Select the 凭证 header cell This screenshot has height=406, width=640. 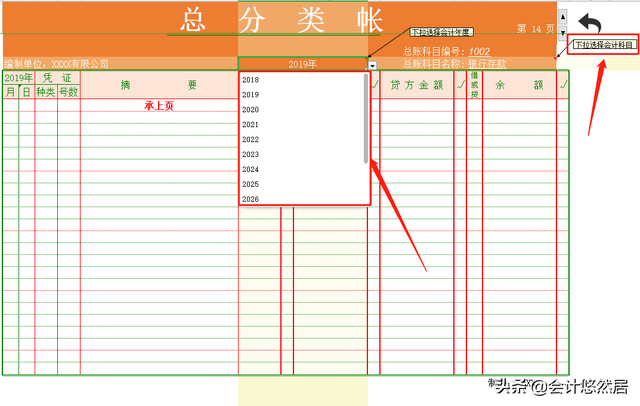point(57,78)
